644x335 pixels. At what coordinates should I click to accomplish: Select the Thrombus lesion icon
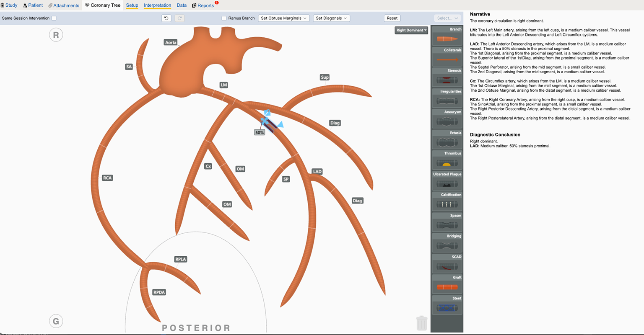coord(447,163)
